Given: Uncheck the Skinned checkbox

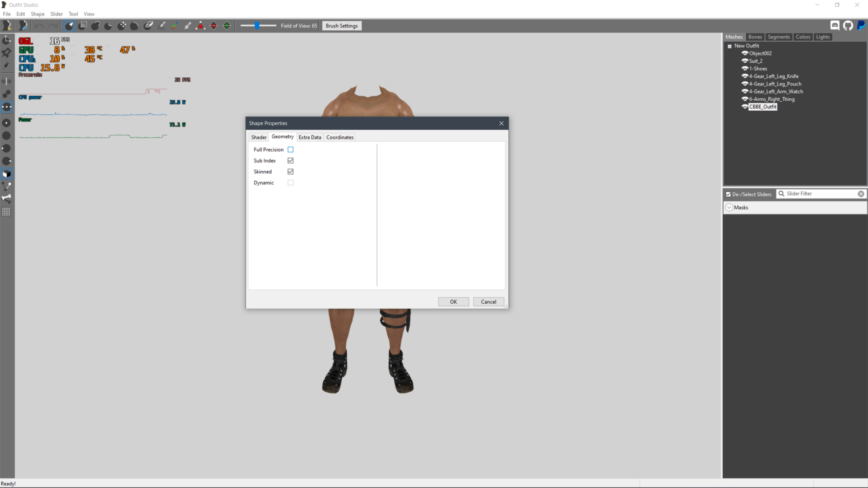Looking at the screenshot, I should [x=291, y=172].
